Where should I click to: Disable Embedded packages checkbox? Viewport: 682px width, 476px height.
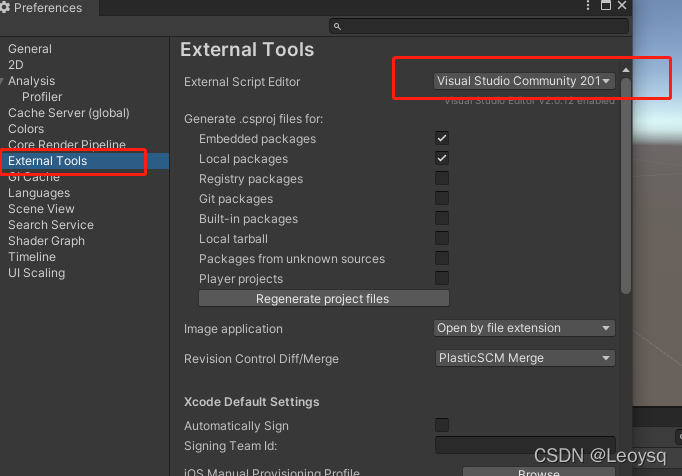442,138
